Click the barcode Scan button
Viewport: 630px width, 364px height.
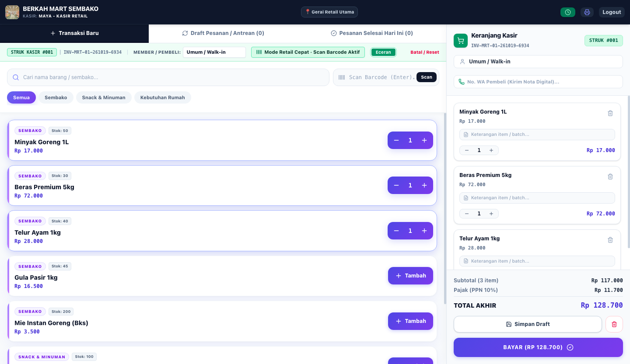[x=427, y=77]
